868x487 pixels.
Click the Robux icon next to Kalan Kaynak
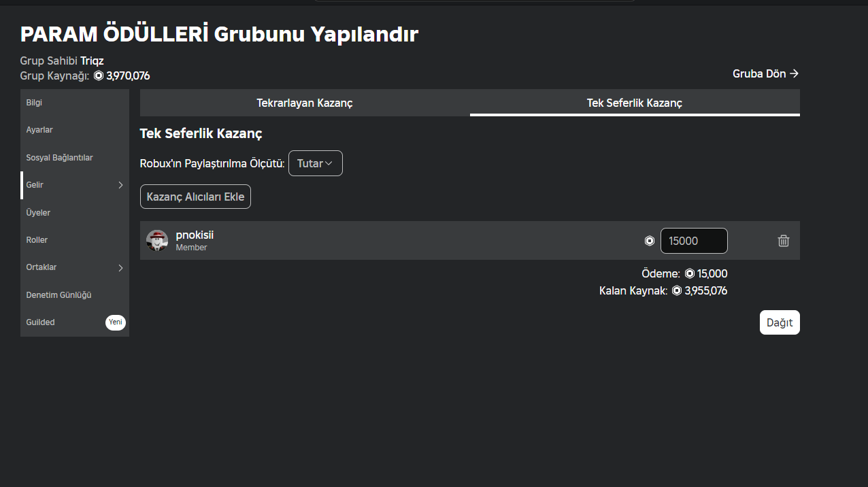pyautogui.click(x=677, y=290)
